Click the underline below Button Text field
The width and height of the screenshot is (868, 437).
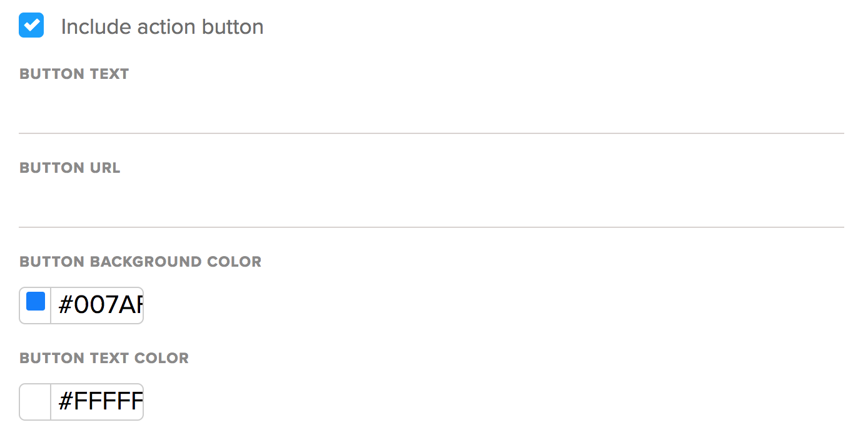pos(431,133)
